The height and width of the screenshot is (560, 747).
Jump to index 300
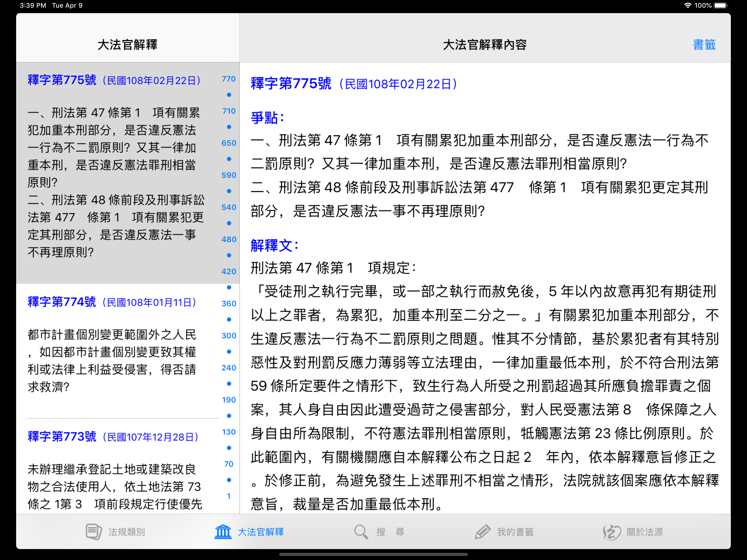(229, 336)
